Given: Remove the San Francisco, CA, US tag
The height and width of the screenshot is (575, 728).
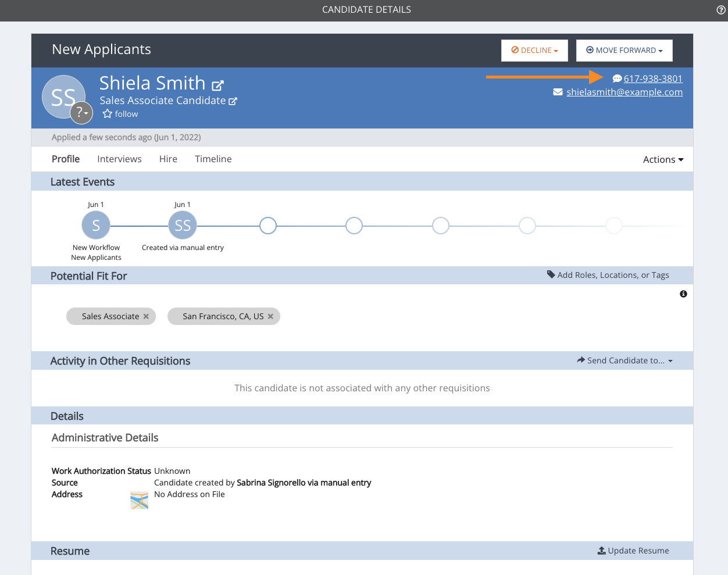Looking at the screenshot, I should [270, 316].
